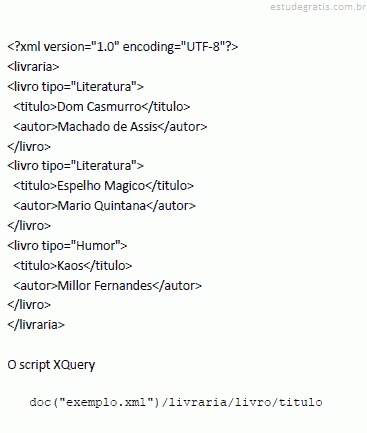Click the Espelho Magico titulo line
Viewport: 367px width, 433px height.
103,186
